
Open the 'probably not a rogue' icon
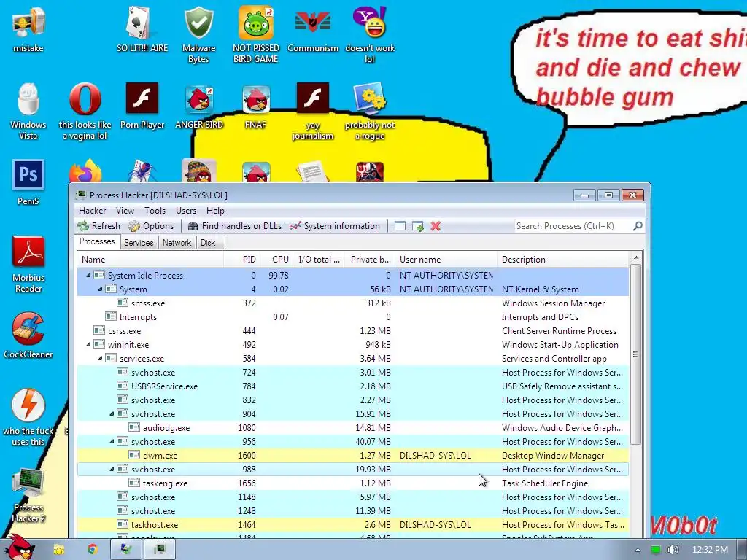(370, 112)
